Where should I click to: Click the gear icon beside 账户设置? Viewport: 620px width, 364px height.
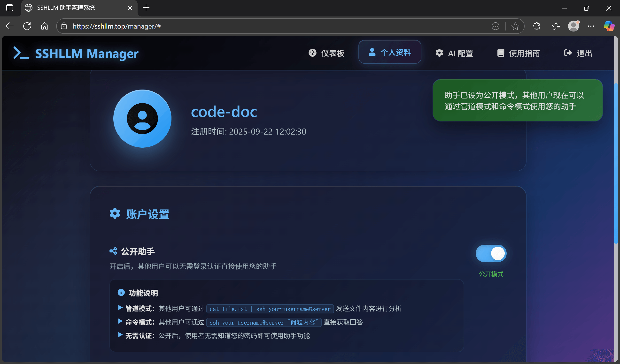point(115,213)
